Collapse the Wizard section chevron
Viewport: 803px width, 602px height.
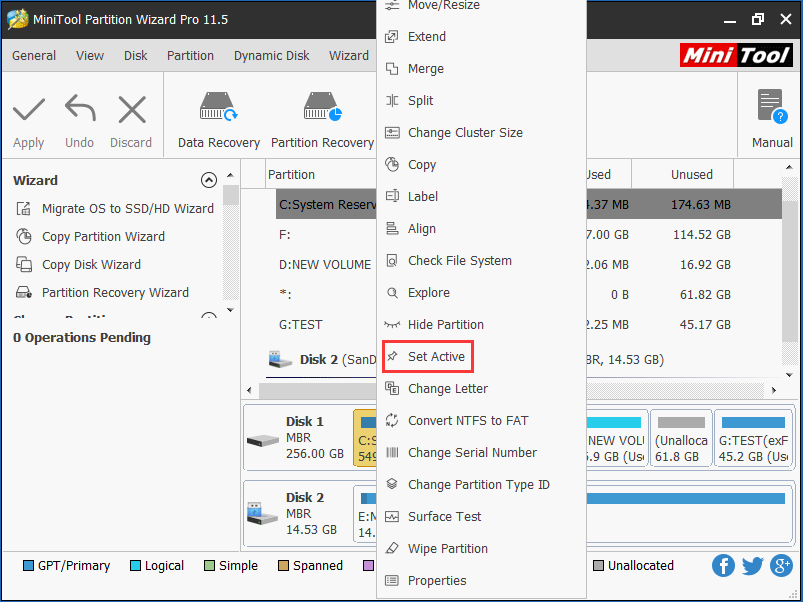pyautogui.click(x=209, y=180)
